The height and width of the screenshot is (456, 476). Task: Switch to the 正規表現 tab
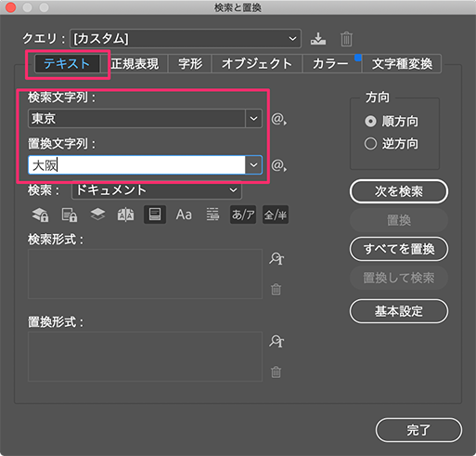(x=135, y=64)
